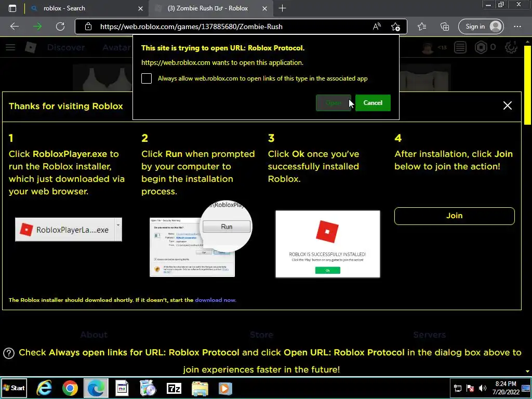This screenshot has height=399, width=532.
Task: Open the Robux balance icon
Action: point(481,47)
